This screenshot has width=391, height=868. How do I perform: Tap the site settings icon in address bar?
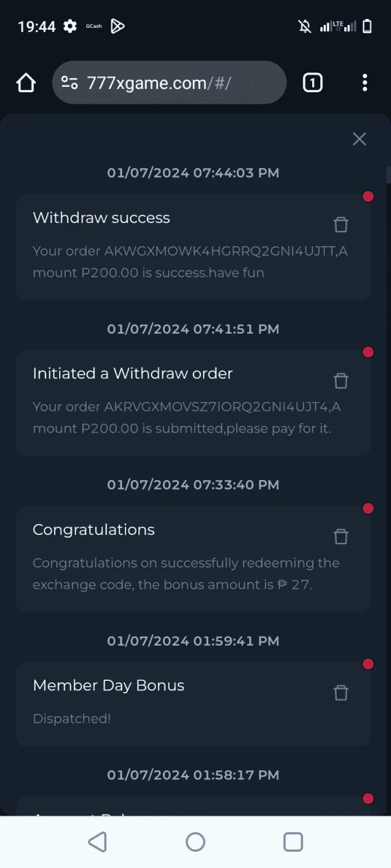pyautogui.click(x=69, y=83)
